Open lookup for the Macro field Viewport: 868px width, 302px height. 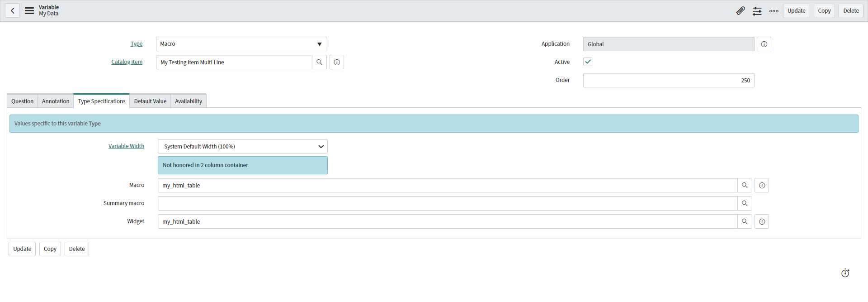click(745, 185)
